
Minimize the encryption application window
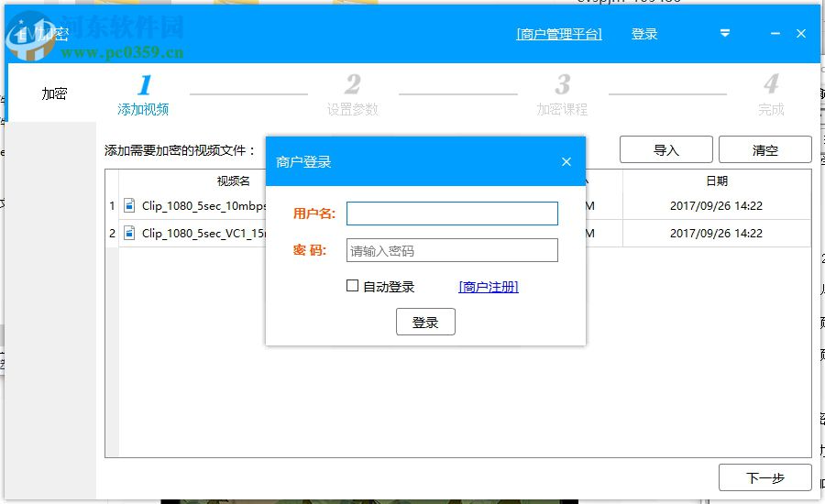[x=775, y=33]
